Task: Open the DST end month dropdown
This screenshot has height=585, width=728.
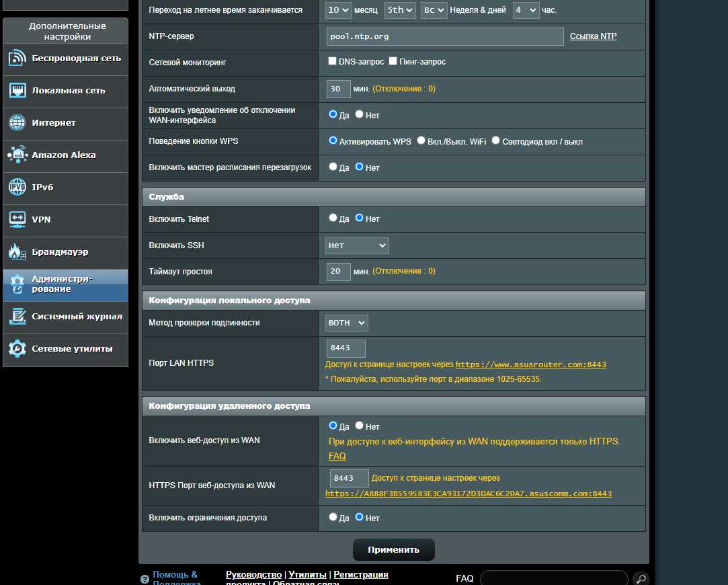Action: tap(339, 10)
